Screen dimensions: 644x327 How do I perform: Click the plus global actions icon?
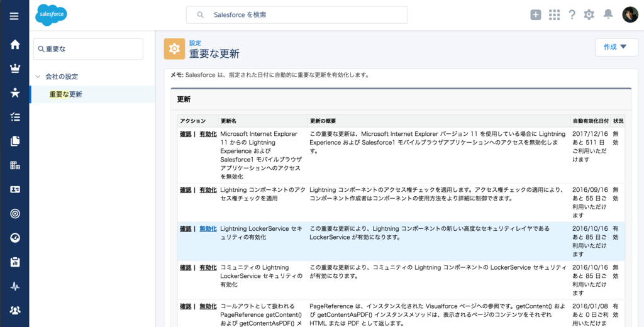point(536,15)
